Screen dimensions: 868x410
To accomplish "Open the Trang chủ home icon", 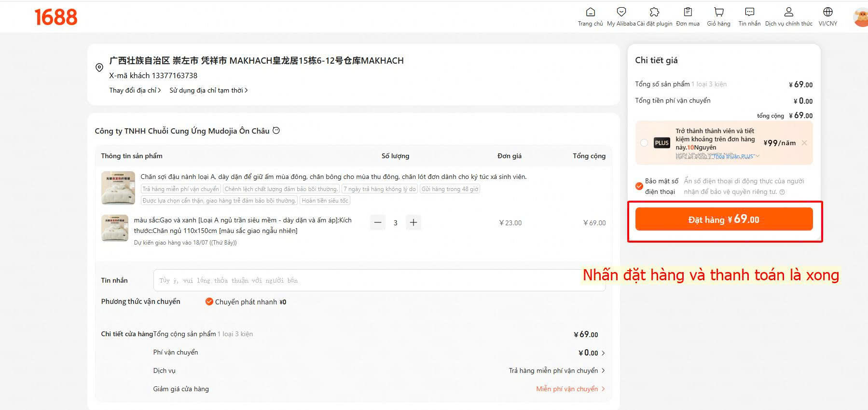I will click(591, 12).
